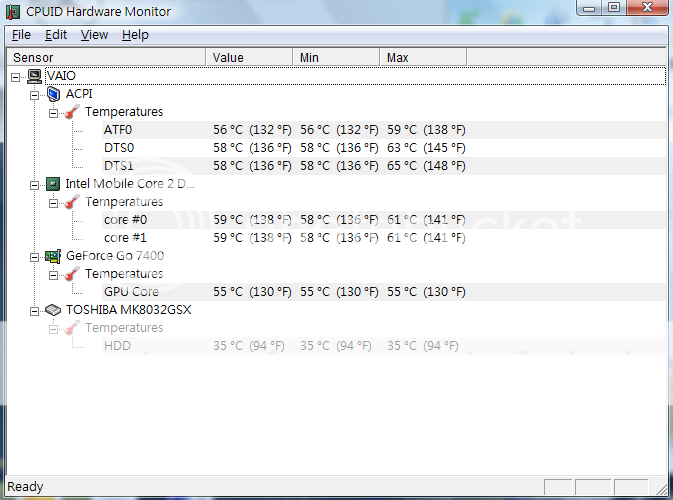Click the ACPI shield icon

[x=53, y=94]
